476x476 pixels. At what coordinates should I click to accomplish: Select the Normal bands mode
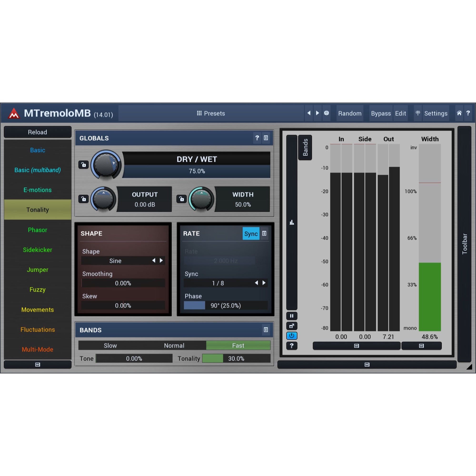(x=174, y=345)
